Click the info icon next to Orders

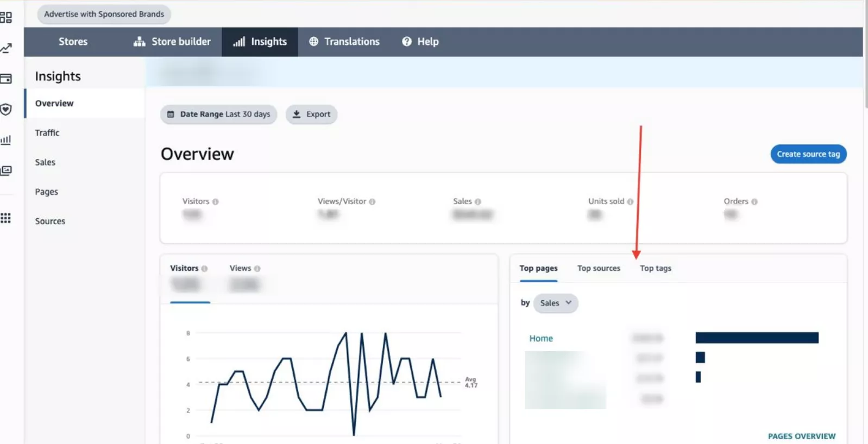coord(754,201)
